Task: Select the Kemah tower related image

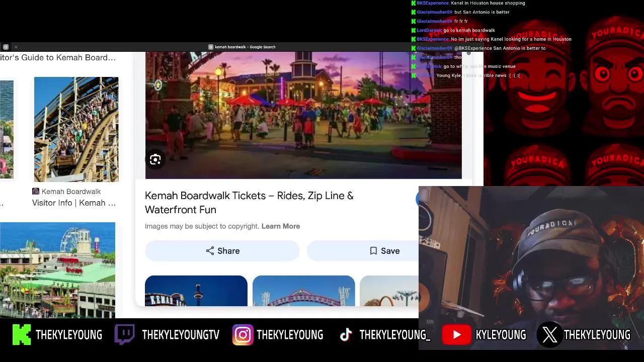Action: click(x=196, y=291)
